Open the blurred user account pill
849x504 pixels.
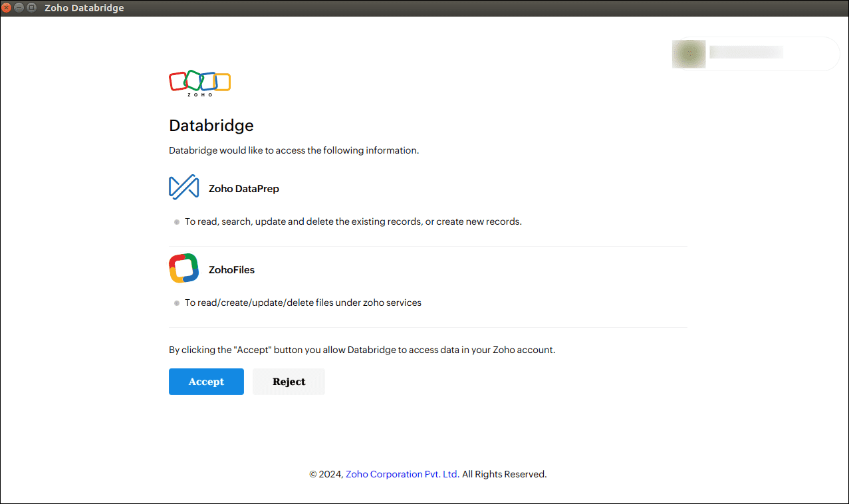[755, 54]
